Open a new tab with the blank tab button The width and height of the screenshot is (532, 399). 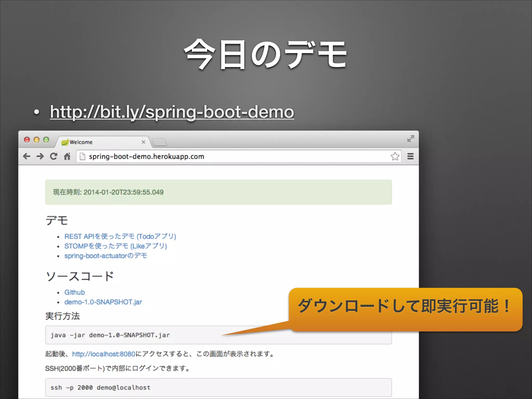(159, 142)
